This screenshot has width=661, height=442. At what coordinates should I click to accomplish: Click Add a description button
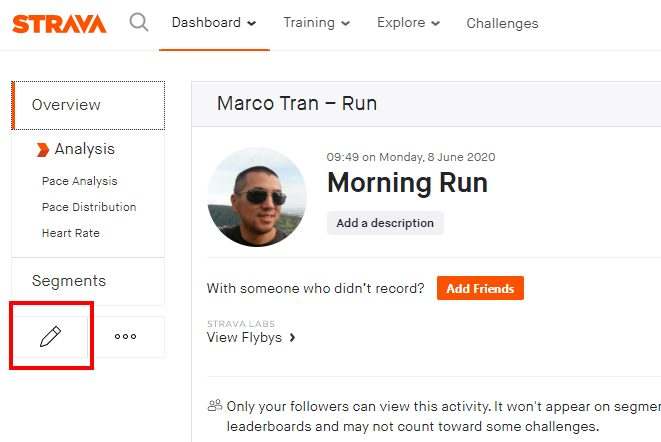(x=385, y=223)
